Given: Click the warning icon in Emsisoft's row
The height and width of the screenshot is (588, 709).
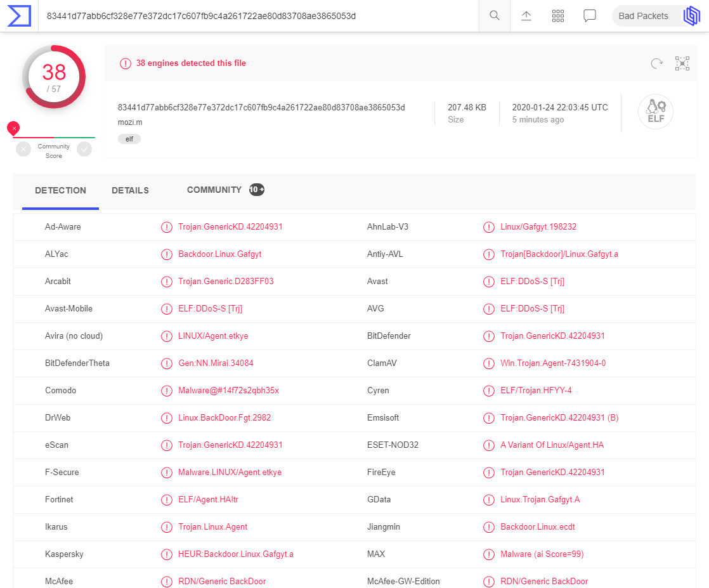Looking at the screenshot, I should (x=489, y=418).
